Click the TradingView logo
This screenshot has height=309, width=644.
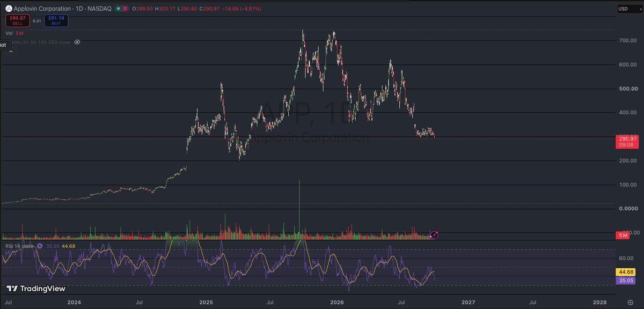(x=35, y=289)
